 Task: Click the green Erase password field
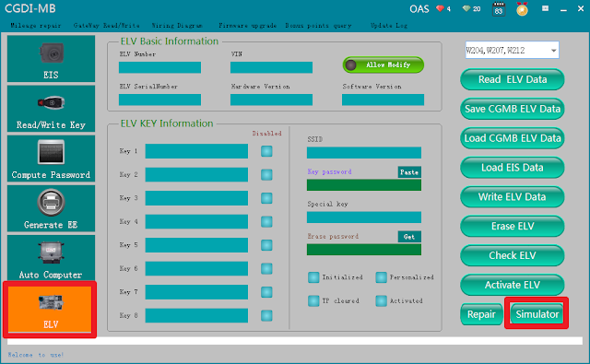coord(364,250)
